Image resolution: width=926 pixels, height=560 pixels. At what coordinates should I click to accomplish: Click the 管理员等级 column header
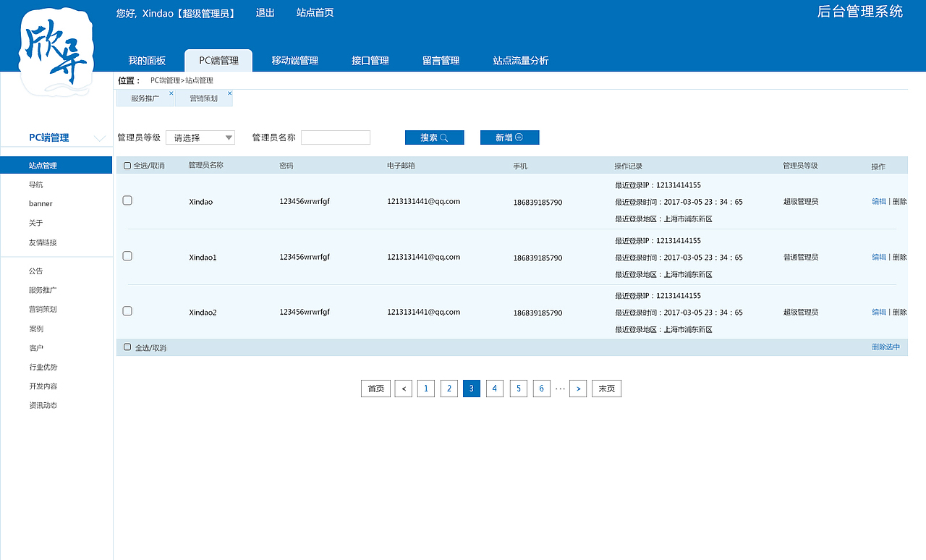coord(800,166)
